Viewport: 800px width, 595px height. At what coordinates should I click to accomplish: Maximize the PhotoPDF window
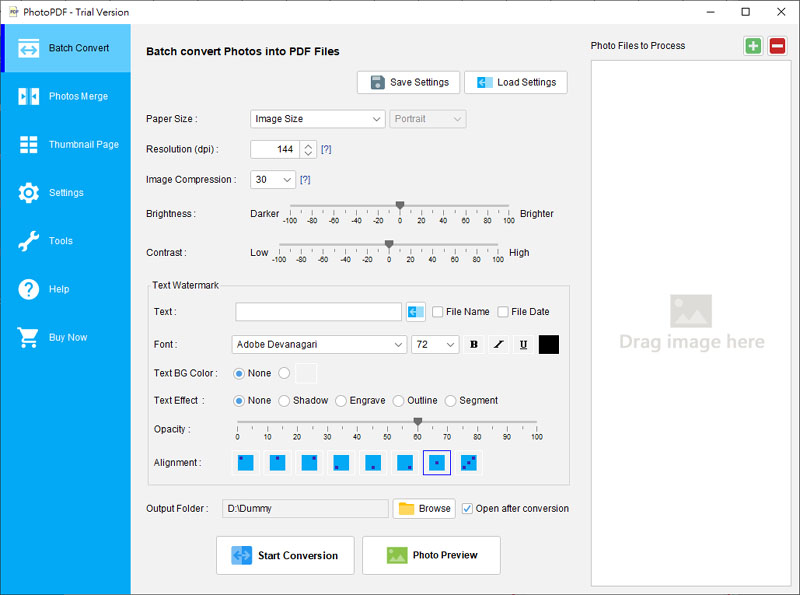pyautogui.click(x=745, y=12)
